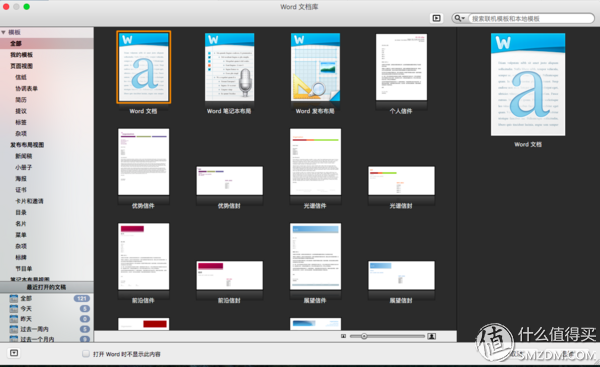Click the 最近打开的文稿 section header
The image size is (600, 367).
coord(47,287)
